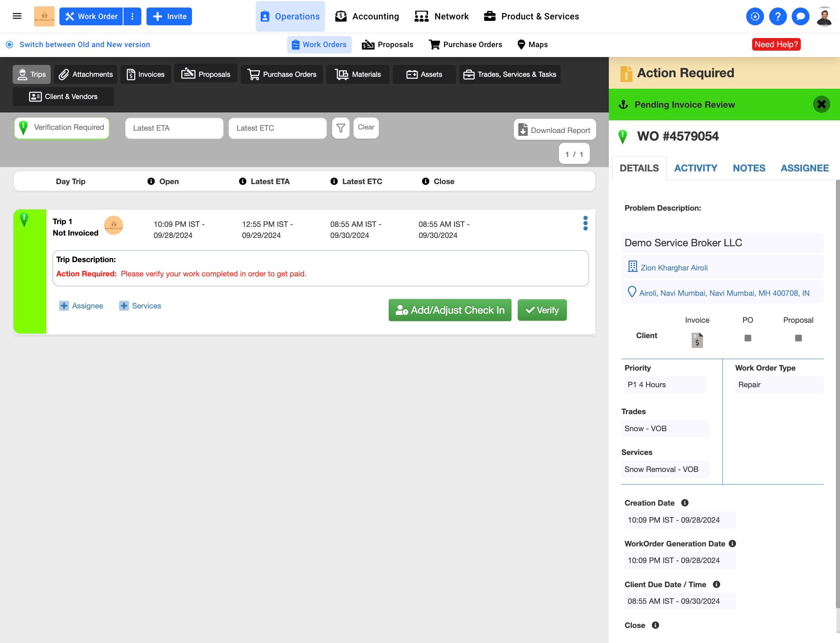Click the question mark help icon

click(777, 16)
